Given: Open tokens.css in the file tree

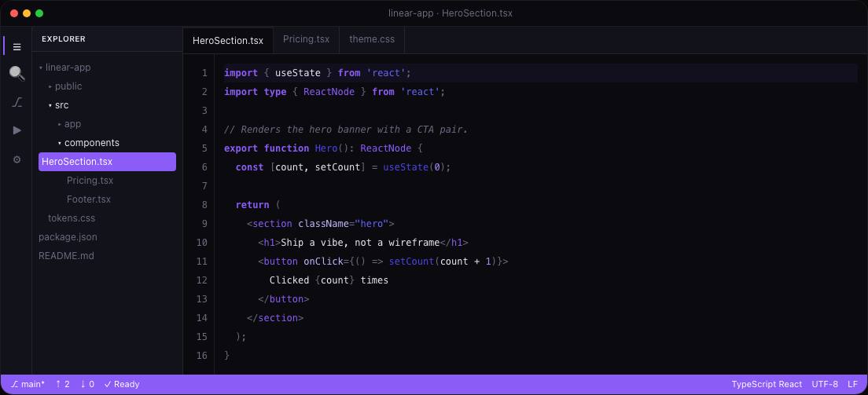Looking at the screenshot, I should [x=72, y=218].
